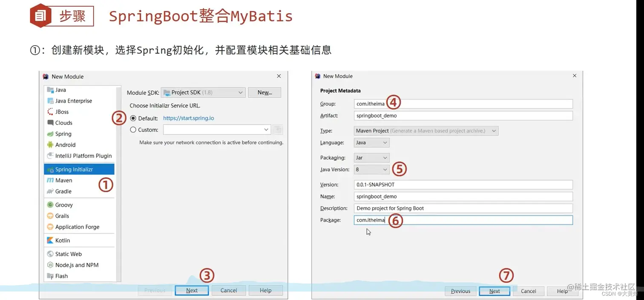Open the Module SDK dropdown

(203, 92)
